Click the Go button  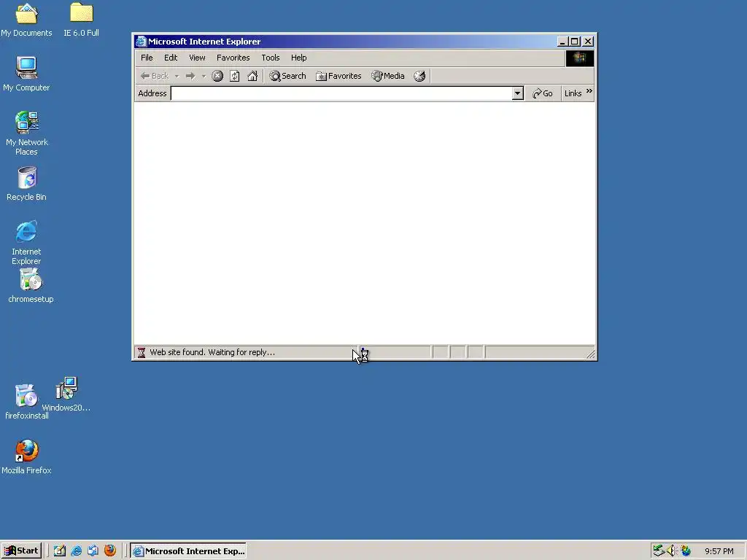pos(543,93)
